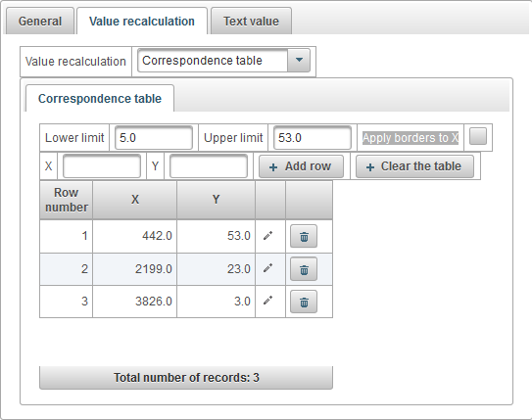Click the Row number column header
The image size is (532, 420).
(67, 200)
